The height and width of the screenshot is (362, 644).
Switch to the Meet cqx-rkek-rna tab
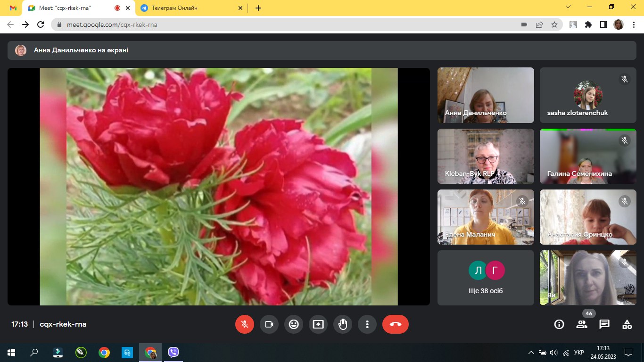click(x=78, y=8)
